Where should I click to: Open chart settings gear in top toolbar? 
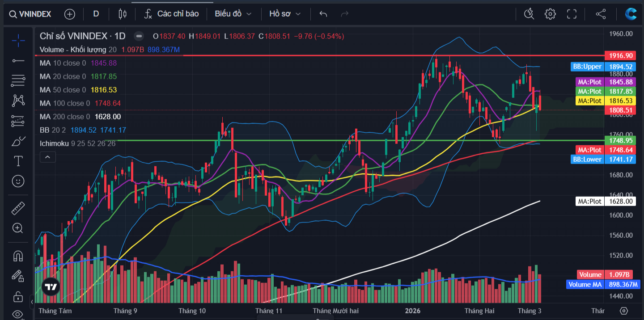point(550,14)
